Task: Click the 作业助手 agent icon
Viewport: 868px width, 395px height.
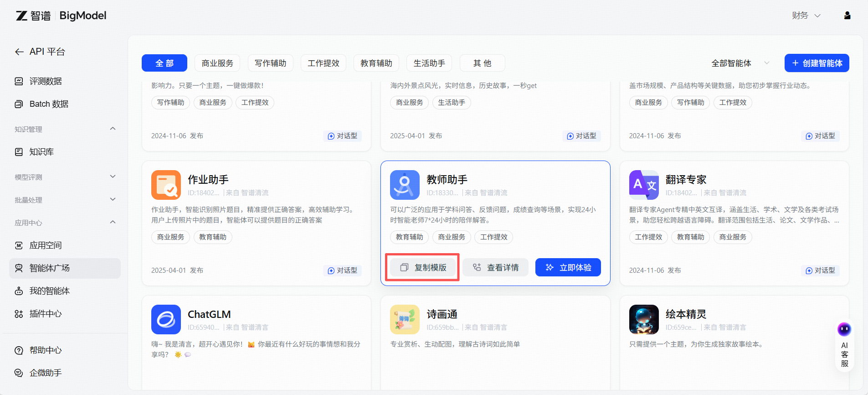Action: [166, 185]
